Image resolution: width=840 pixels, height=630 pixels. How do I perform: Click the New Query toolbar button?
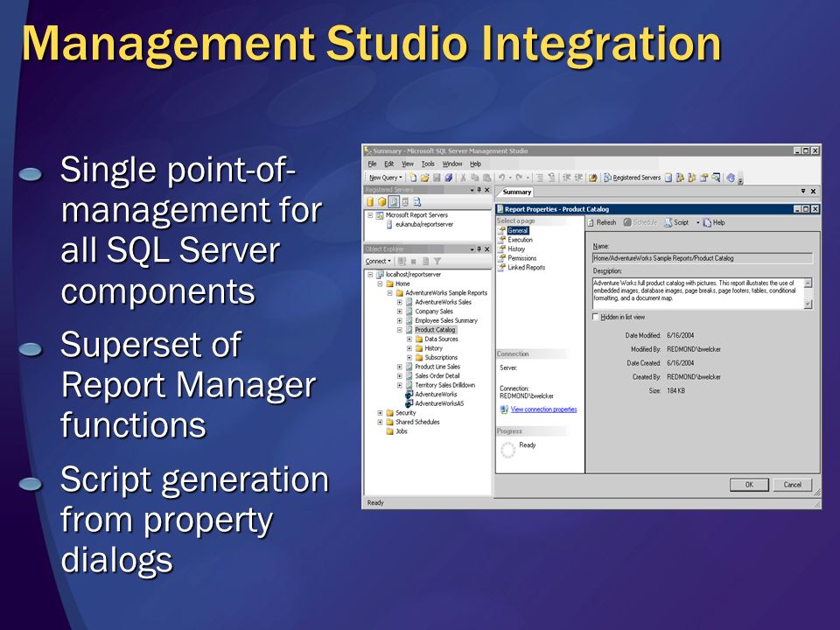point(385,178)
